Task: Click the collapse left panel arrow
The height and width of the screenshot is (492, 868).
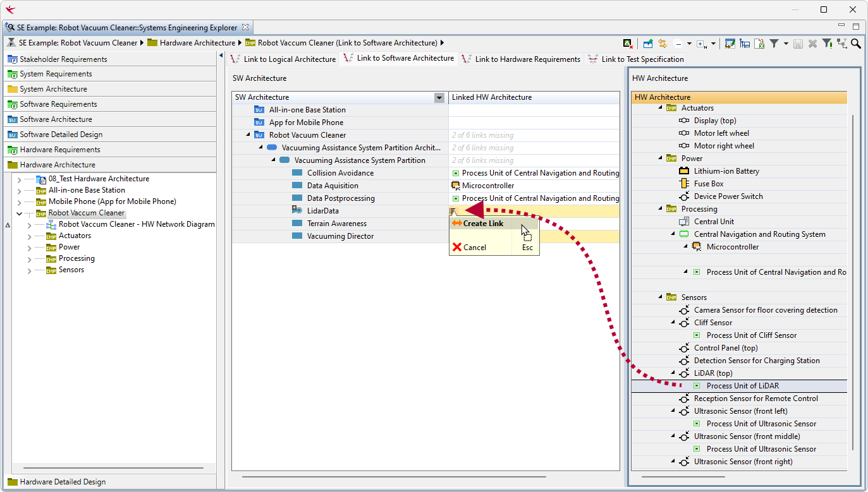Action: coord(221,56)
